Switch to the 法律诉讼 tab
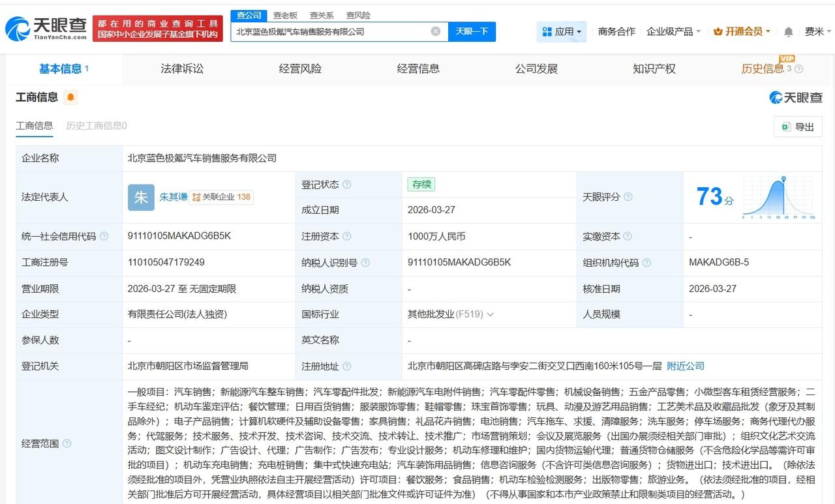 point(181,68)
